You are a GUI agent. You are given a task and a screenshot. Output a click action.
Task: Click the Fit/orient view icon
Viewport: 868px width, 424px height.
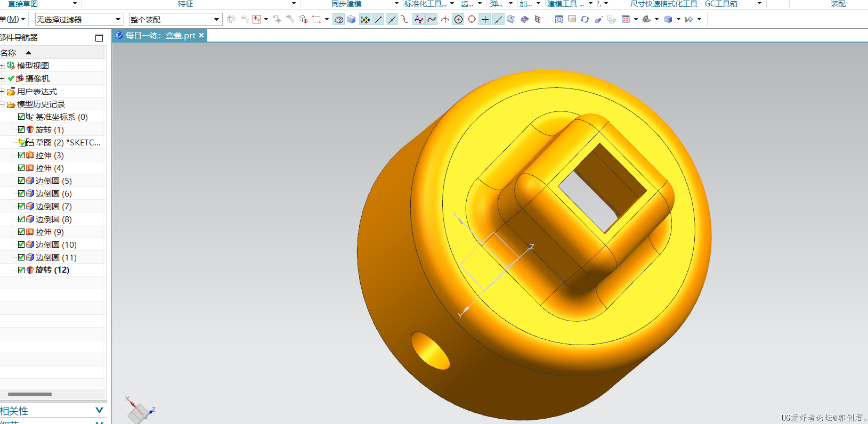point(626,19)
